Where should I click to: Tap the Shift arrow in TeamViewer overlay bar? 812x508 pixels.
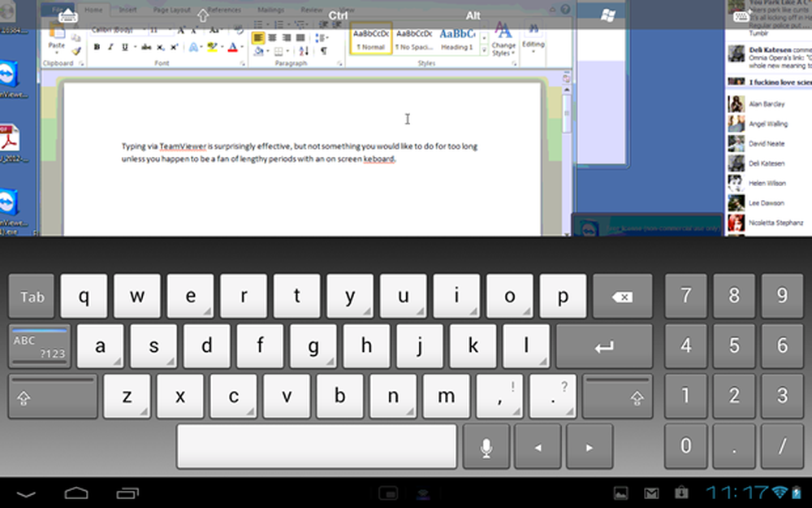pyautogui.click(x=202, y=15)
